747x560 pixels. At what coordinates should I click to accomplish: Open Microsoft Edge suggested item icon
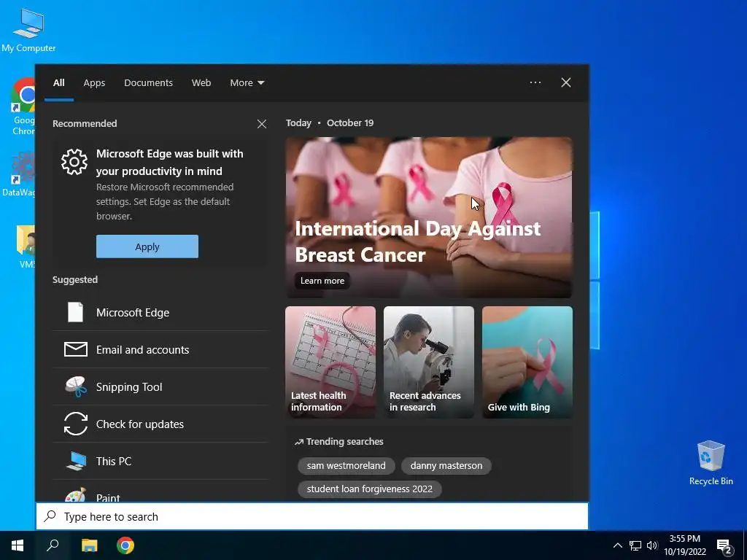click(75, 312)
